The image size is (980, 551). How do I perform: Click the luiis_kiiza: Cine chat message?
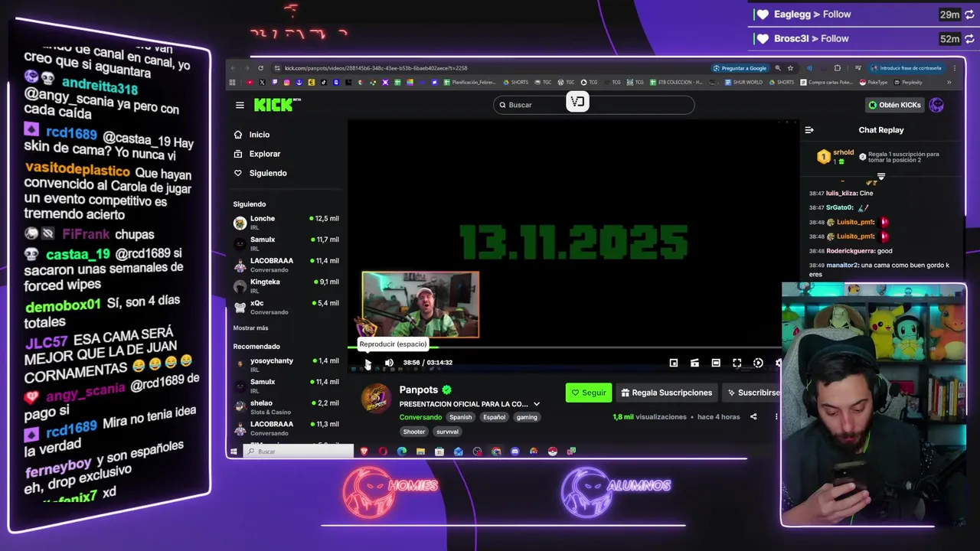point(841,194)
